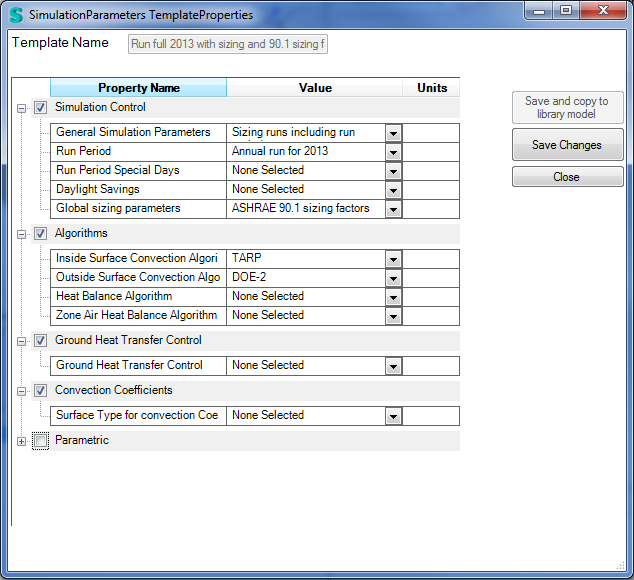The width and height of the screenshot is (634, 580).
Task: Open the Run Period dropdown
Action: point(393,152)
